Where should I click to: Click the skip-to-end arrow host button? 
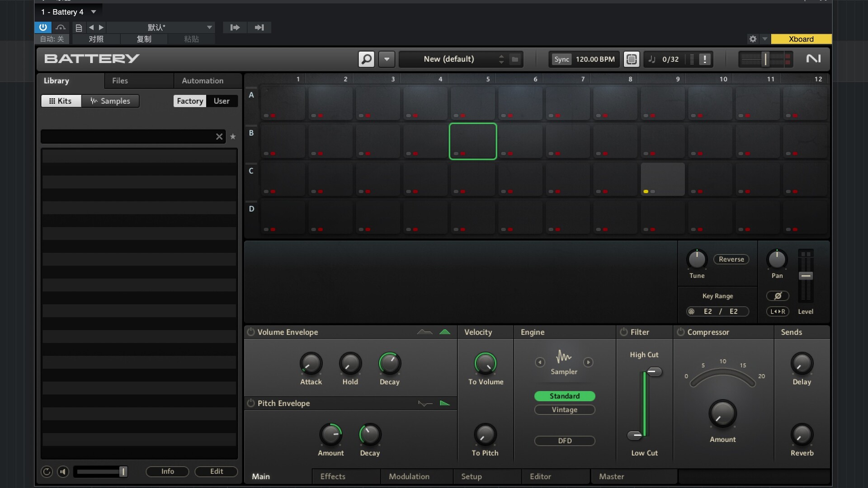coord(259,27)
